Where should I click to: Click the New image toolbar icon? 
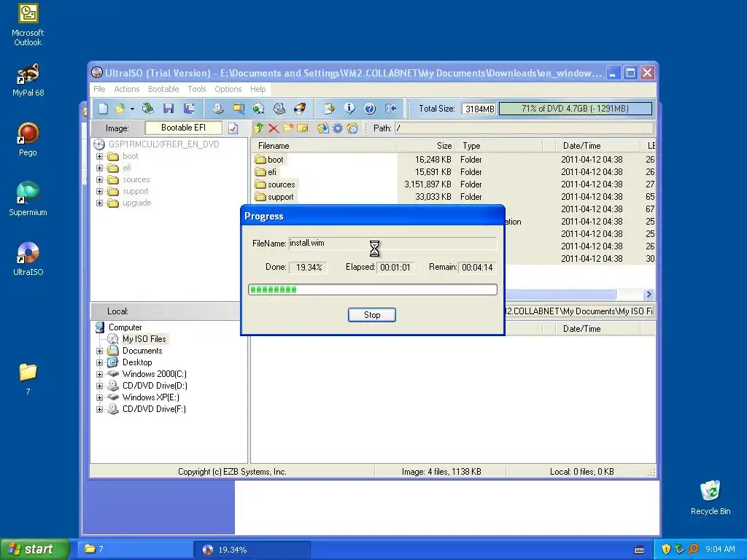tap(104, 109)
